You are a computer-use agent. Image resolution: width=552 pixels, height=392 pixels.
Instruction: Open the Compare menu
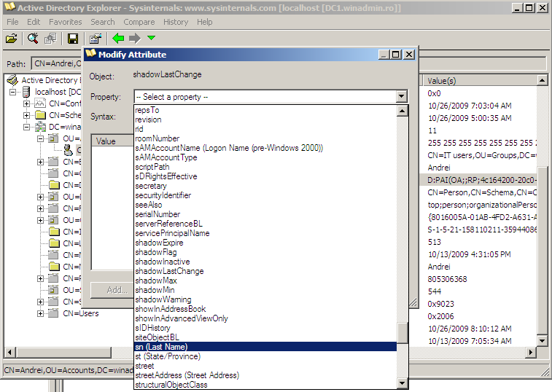[x=139, y=22]
